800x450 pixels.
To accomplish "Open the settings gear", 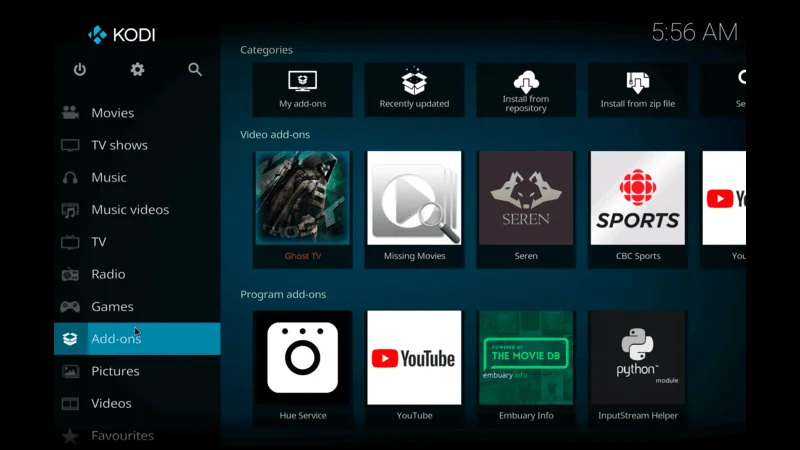I will [x=137, y=69].
